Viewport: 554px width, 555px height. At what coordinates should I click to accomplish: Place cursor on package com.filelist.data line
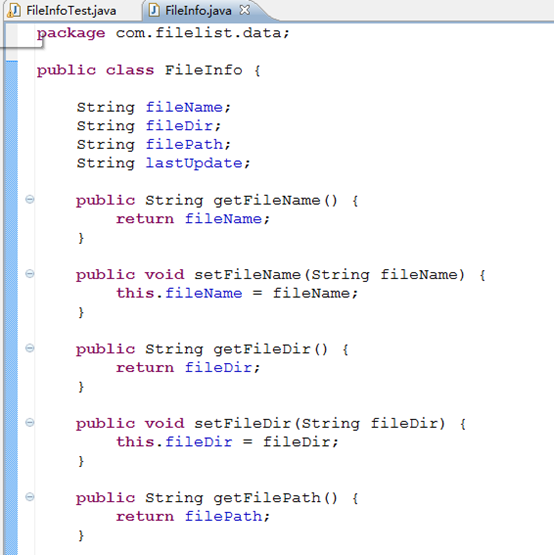163,33
